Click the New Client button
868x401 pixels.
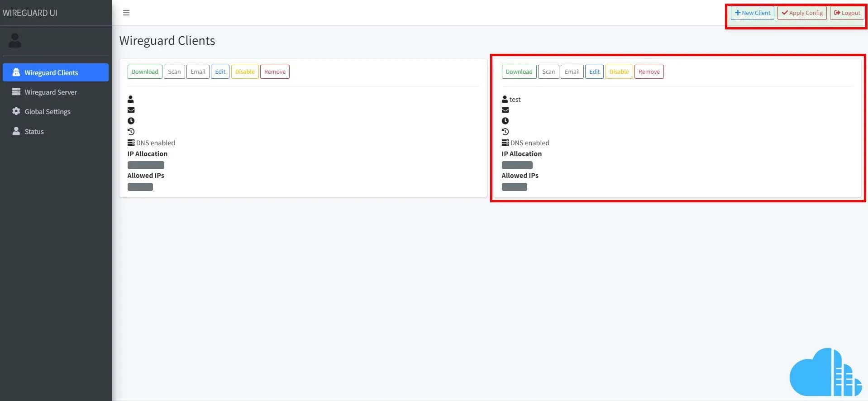click(x=752, y=13)
